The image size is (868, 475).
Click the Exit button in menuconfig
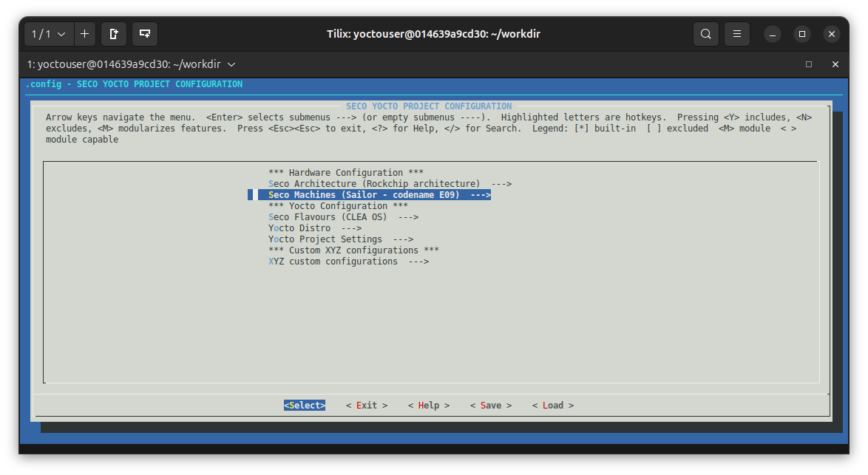366,405
